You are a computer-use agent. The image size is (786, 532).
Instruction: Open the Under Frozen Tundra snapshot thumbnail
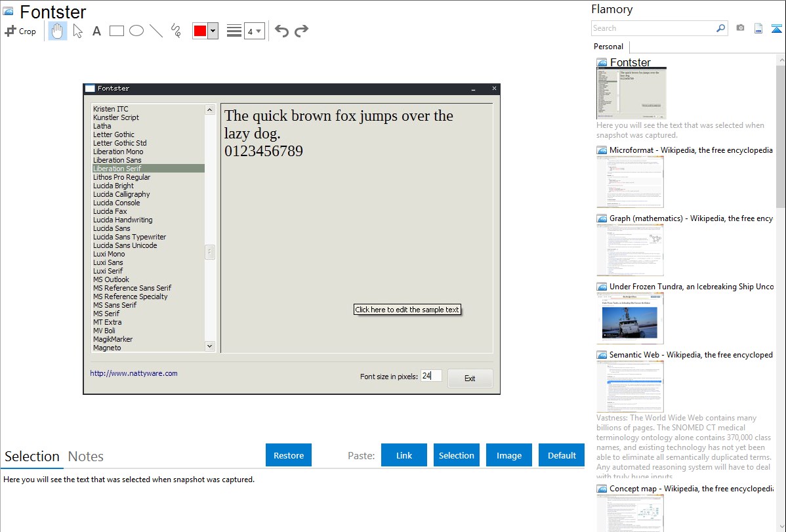(x=630, y=318)
